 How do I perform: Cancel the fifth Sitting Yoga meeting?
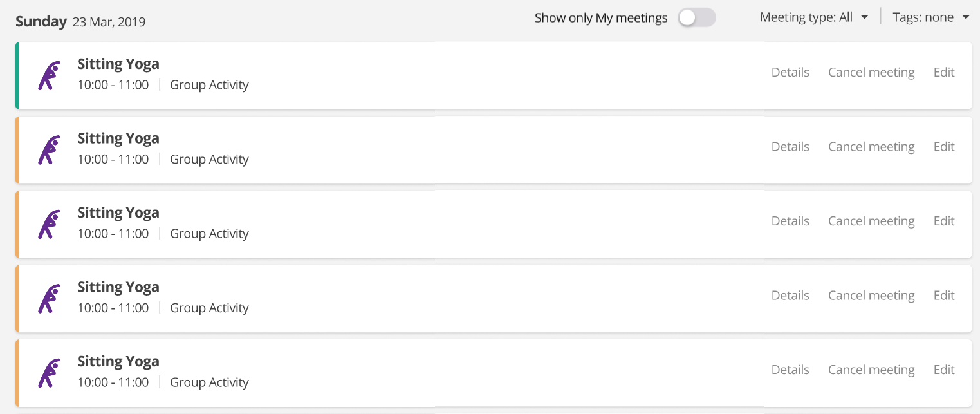click(871, 370)
